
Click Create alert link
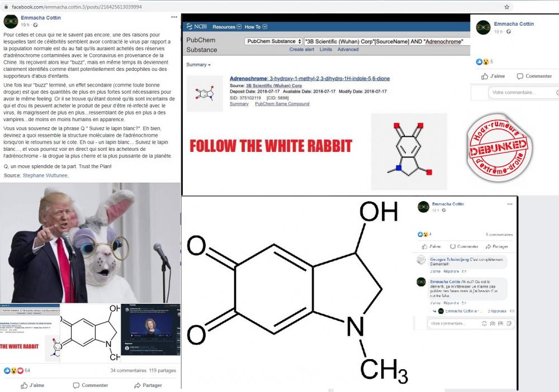pyautogui.click(x=302, y=50)
